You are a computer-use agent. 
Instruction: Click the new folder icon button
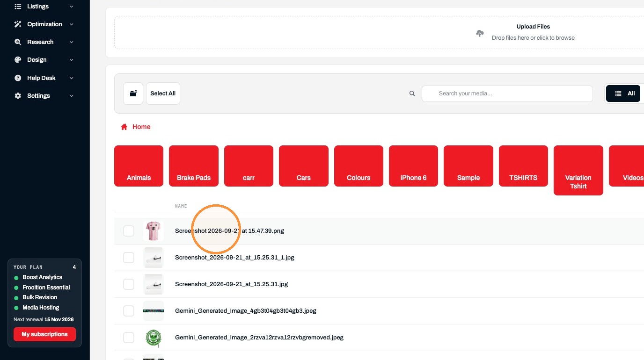click(133, 94)
